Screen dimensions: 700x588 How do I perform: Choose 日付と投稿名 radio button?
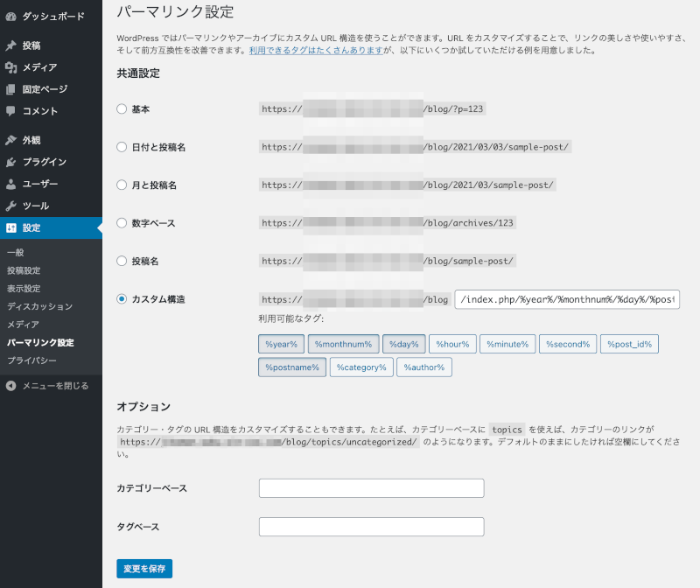click(x=122, y=147)
